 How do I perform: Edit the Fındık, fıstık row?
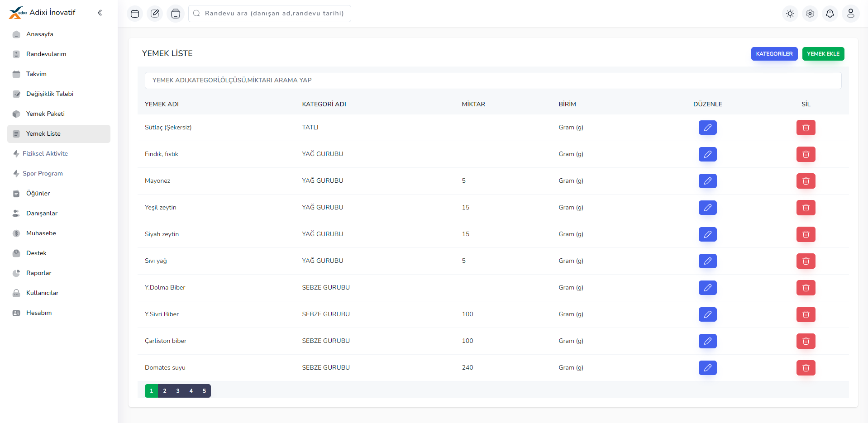point(708,154)
